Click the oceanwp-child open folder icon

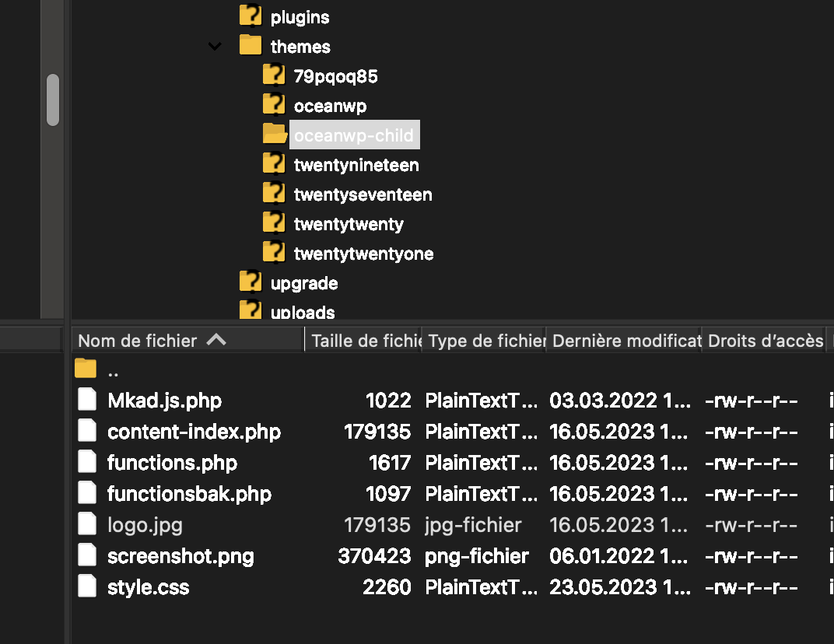point(274,135)
